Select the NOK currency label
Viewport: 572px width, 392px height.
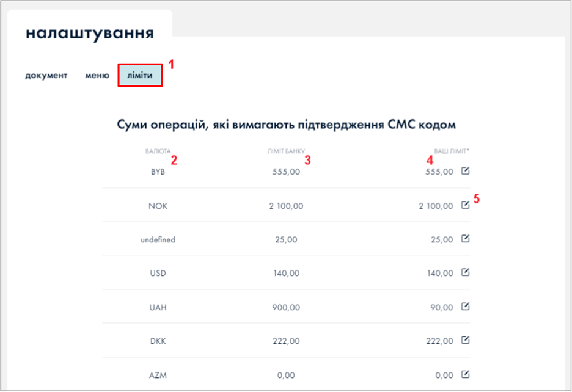point(158,206)
